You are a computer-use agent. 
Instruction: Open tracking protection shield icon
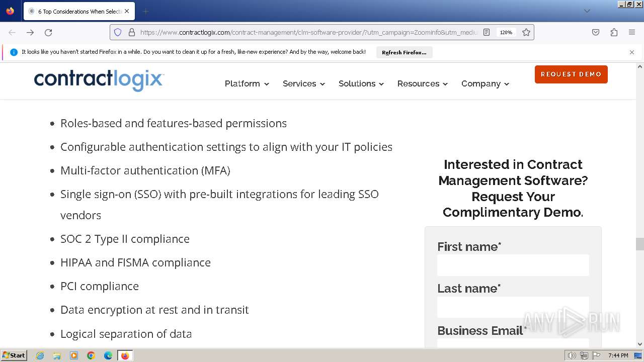tap(118, 32)
